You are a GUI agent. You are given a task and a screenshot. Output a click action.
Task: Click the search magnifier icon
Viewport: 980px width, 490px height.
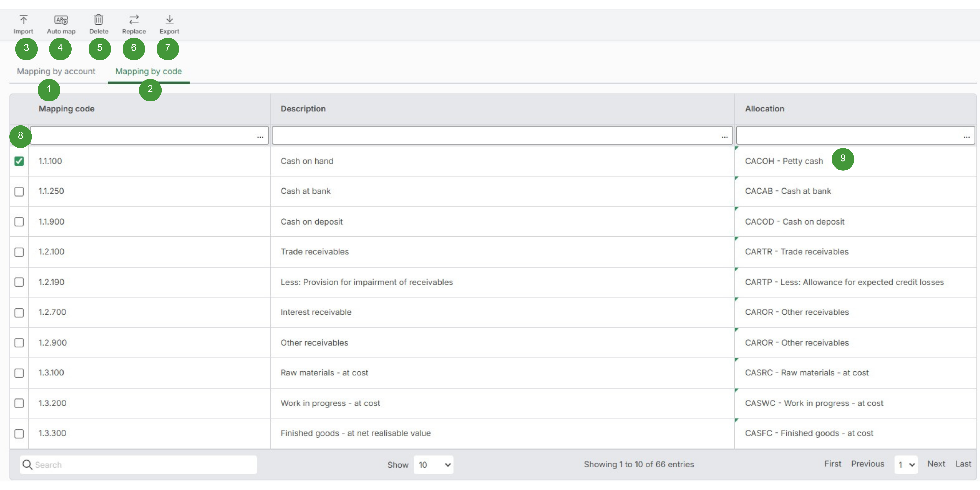(x=27, y=465)
